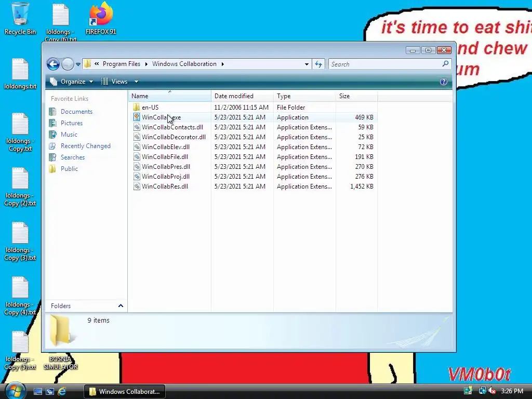The width and height of the screenshot is (532, 399).
Task: Click the Public folder icon in sidebar
Action: pos(52,169)
